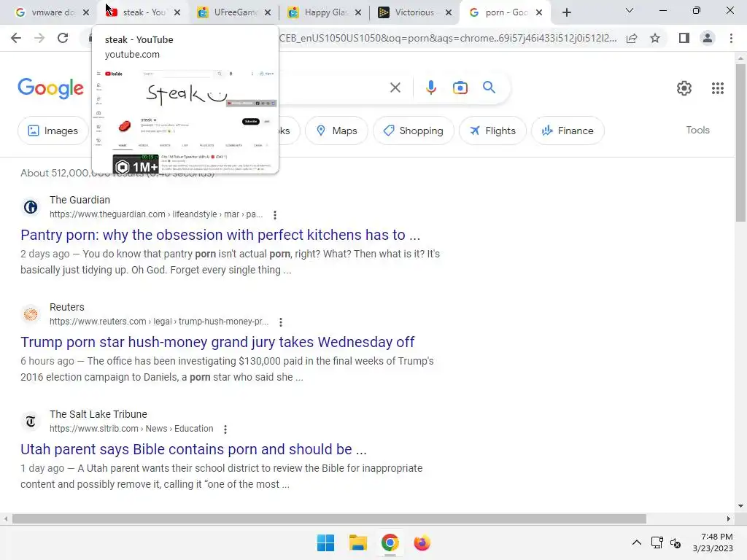Click the address bar URL text
The height and width of the screenshot is (560, 747).
448,38
